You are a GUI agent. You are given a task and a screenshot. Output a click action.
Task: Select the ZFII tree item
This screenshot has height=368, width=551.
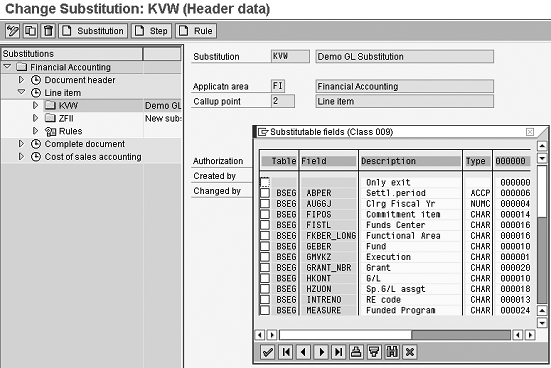[x=66, y=118]
